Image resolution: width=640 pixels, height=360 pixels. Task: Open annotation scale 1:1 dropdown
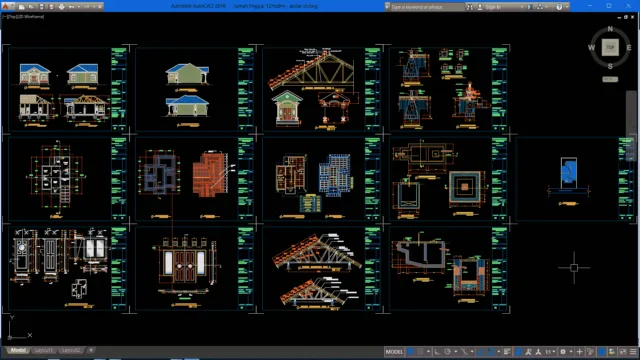550,351
